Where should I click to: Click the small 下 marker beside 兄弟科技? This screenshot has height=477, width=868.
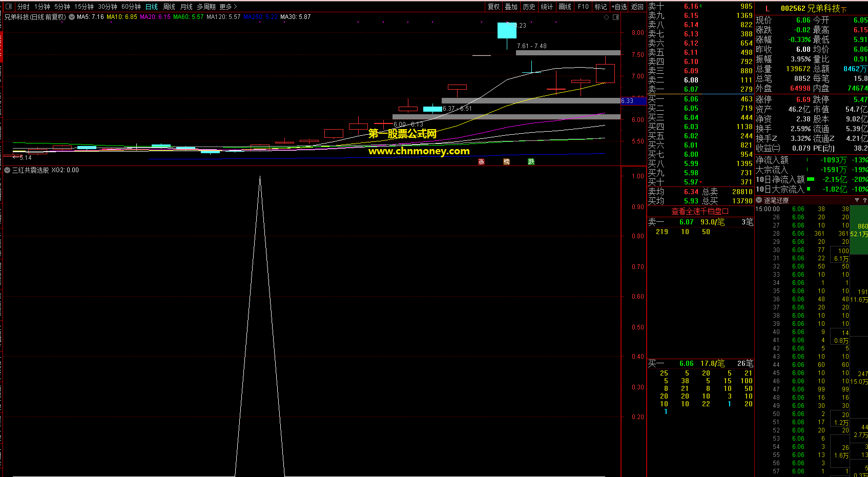coord(844,10)
